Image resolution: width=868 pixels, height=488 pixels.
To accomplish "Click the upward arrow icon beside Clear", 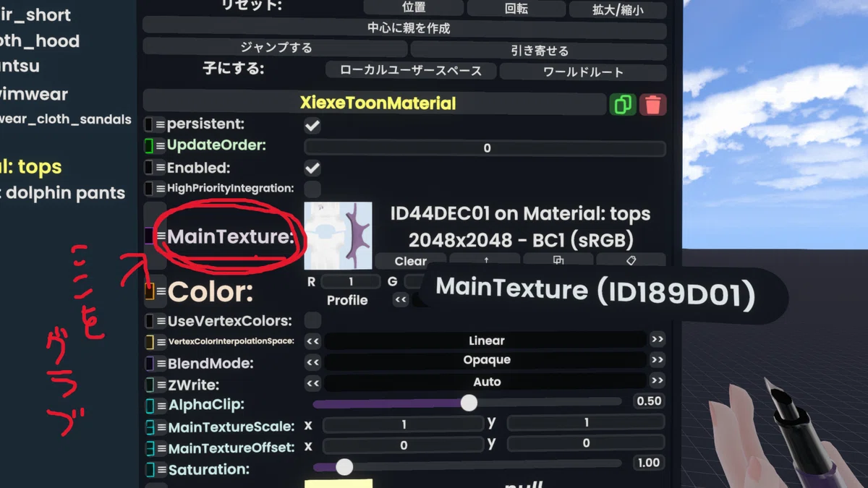I will [485, 260].
